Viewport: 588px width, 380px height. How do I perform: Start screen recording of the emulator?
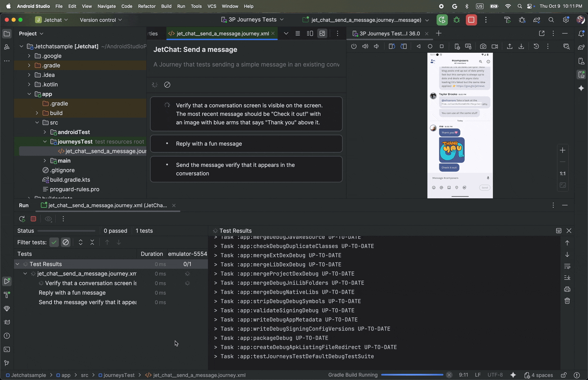(x=495, y=46)
